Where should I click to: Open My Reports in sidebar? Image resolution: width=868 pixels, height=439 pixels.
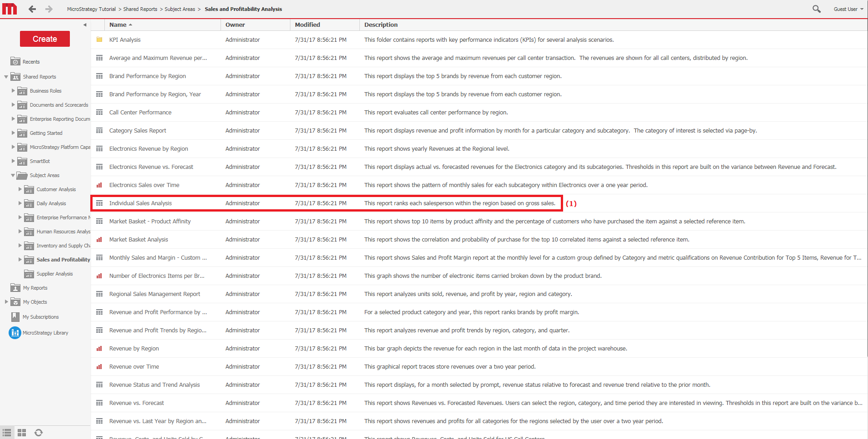point(35,288)
